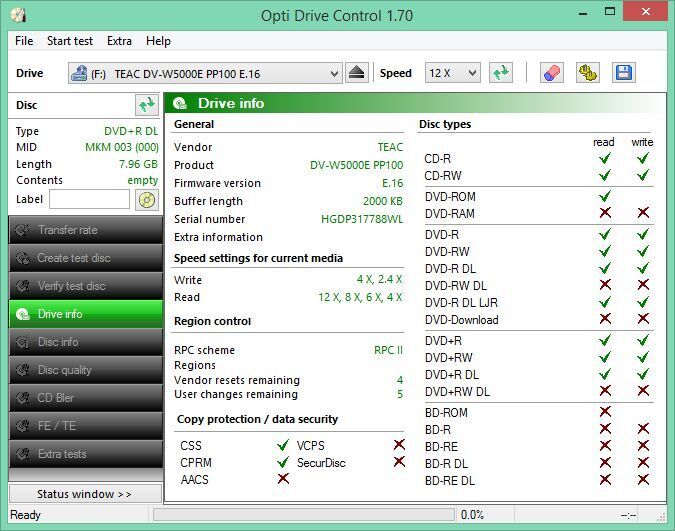Click the save floppy disk icon
The width and height of the screenshot is (675, 531).
click(624, 73)
